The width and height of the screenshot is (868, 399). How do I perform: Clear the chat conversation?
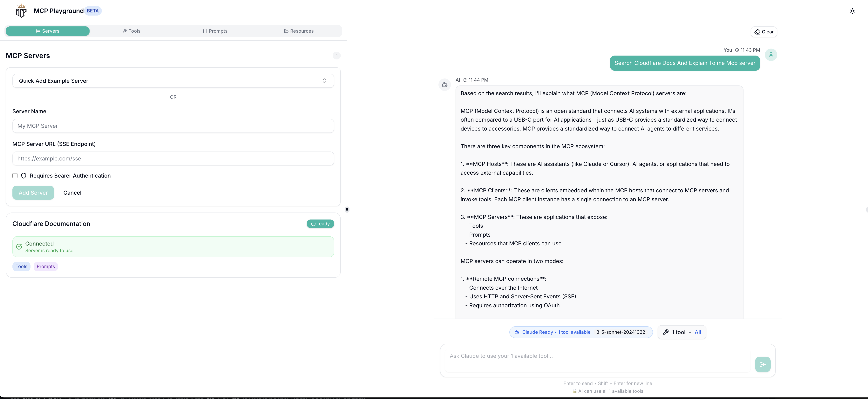[764, 32]
